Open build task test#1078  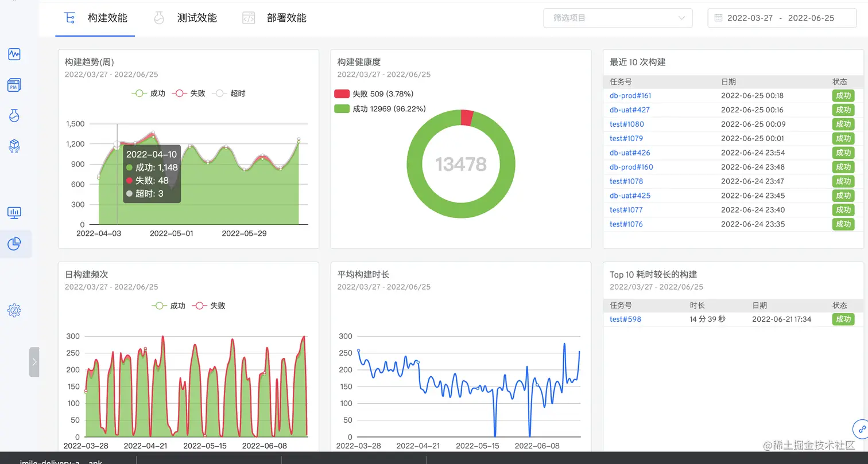pyautogui.click(x=626, y=181)
